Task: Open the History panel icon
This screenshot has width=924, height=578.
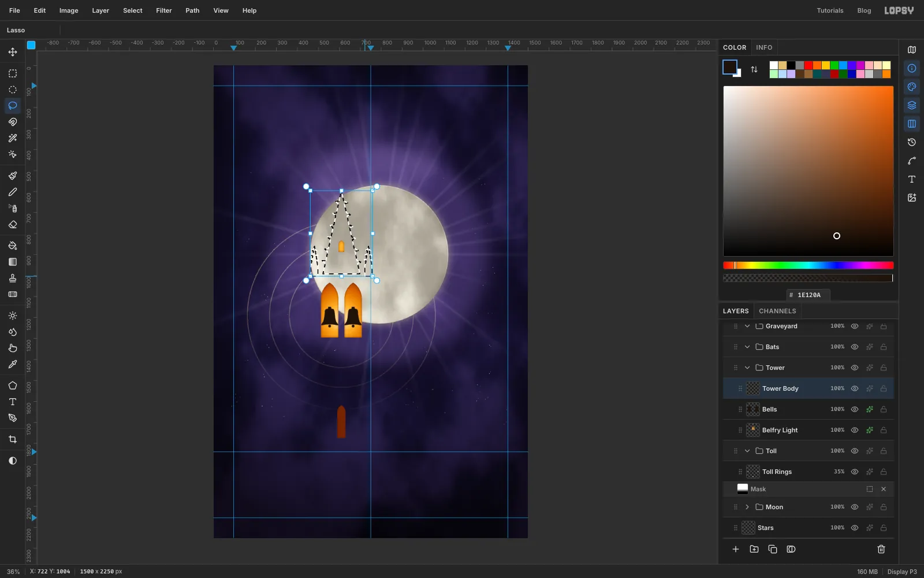Action: [x=912, y=142]
